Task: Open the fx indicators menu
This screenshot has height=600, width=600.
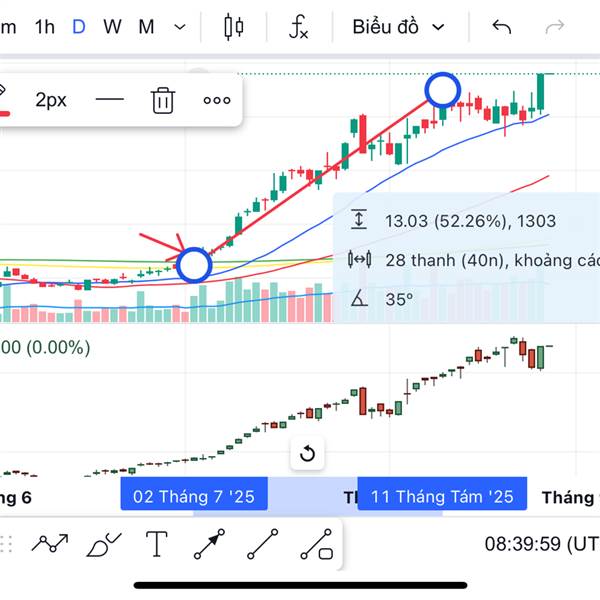Action: tap(299, 27)
